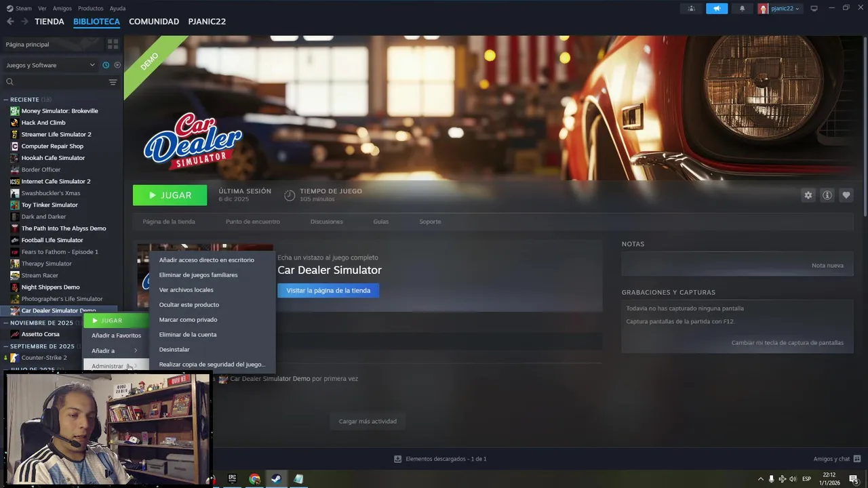Open Punto de encuentro tab
The width and height of the screenshot is (868, 488).
(x=252, y=222)
